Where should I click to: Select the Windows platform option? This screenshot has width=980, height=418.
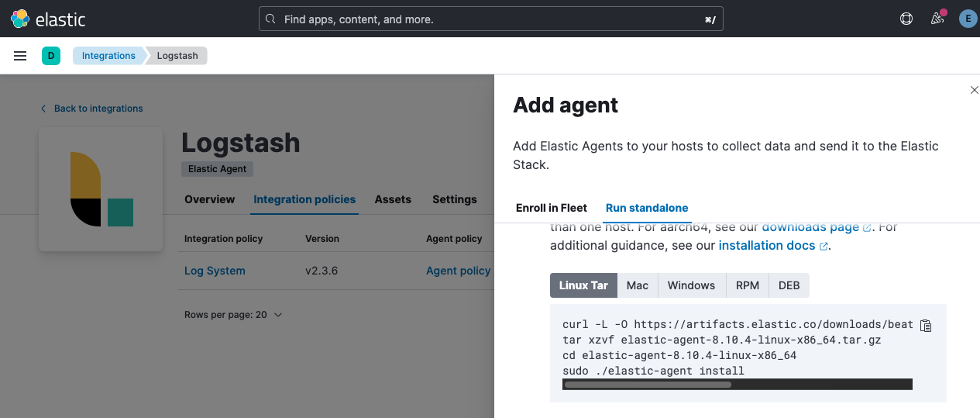691,285
